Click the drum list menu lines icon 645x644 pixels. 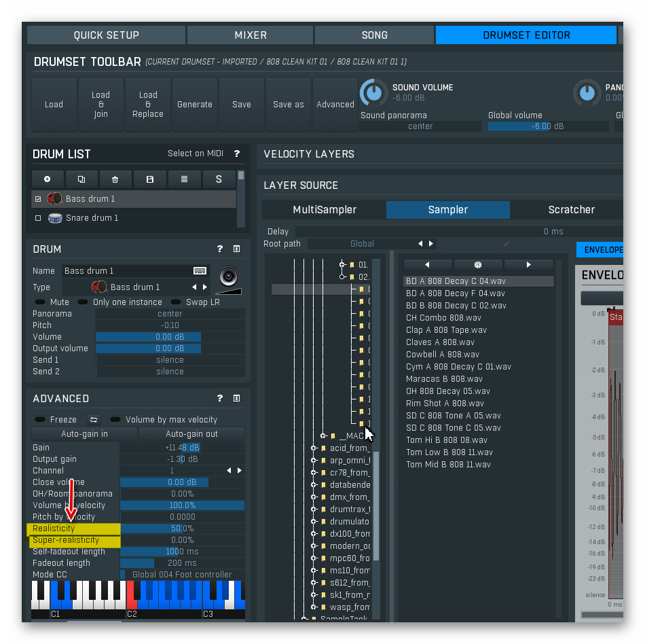[184, 179]
